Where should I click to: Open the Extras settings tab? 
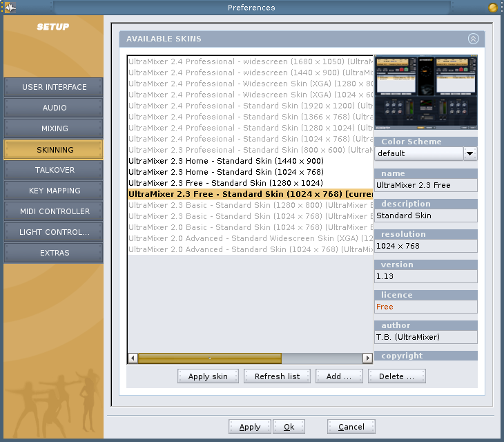coord(54,253)
